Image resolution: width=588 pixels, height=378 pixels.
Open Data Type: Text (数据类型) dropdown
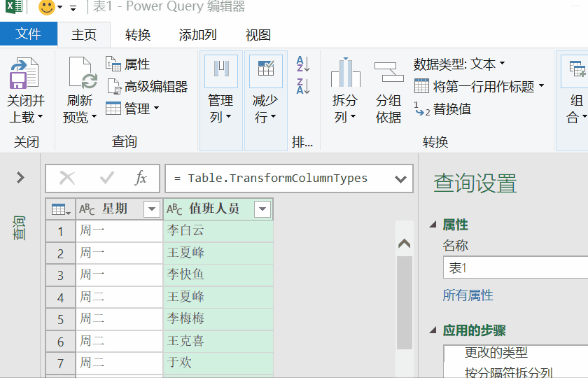[459, 64]
